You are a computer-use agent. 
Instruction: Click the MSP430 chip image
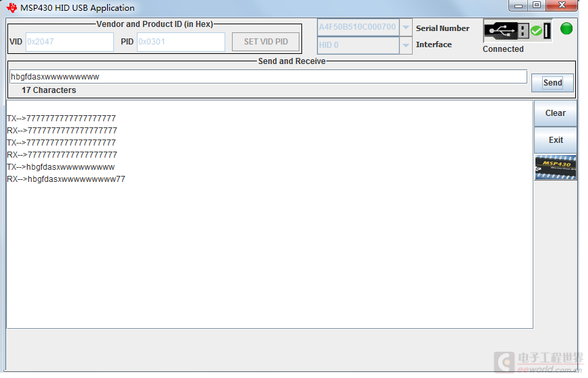(556, 167)
